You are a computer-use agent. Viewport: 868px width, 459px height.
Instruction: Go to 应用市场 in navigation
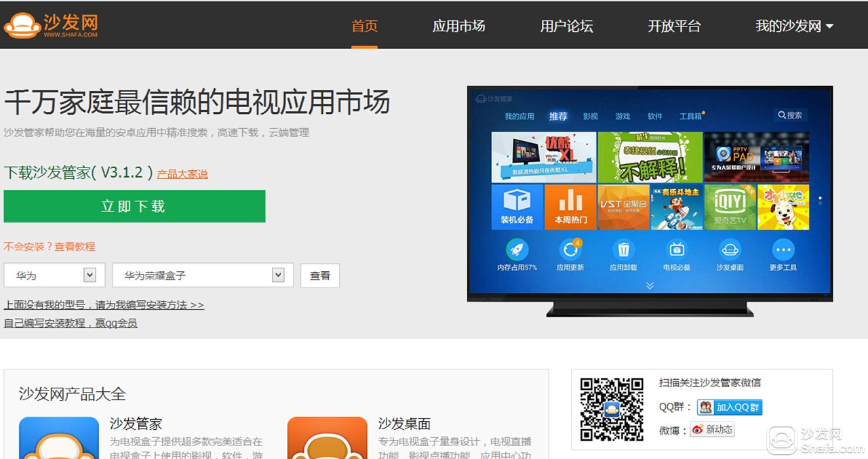459,26
